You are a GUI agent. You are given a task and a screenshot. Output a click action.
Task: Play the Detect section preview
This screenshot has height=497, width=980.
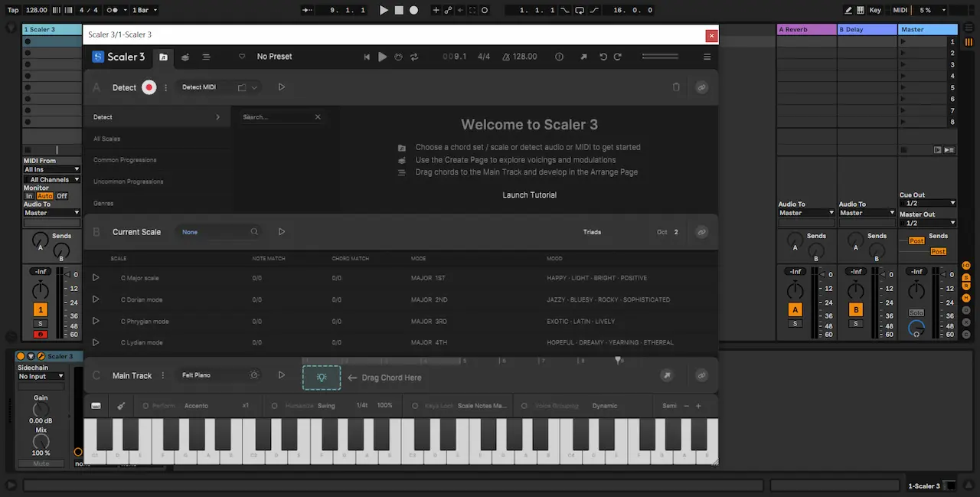coord(282,87)
